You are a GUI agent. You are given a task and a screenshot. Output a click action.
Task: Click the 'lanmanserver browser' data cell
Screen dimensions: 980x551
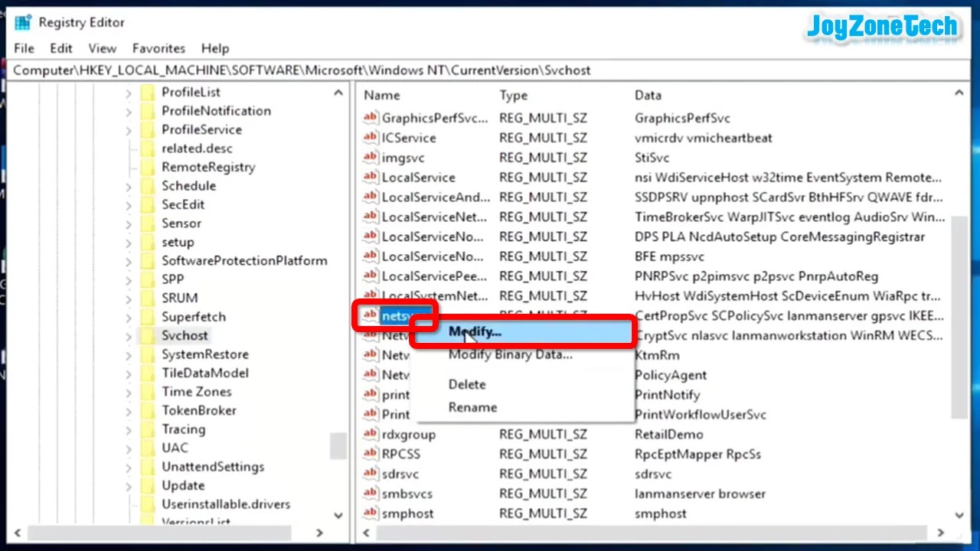(700, 494)
